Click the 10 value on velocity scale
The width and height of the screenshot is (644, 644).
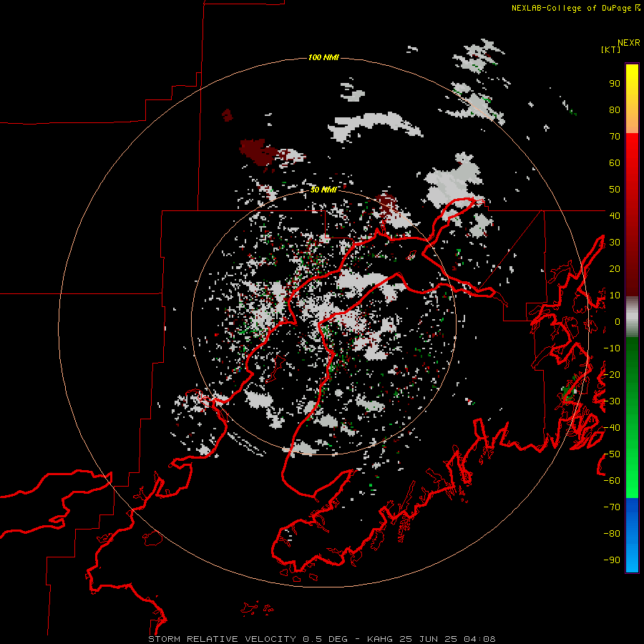coord(615,296)
